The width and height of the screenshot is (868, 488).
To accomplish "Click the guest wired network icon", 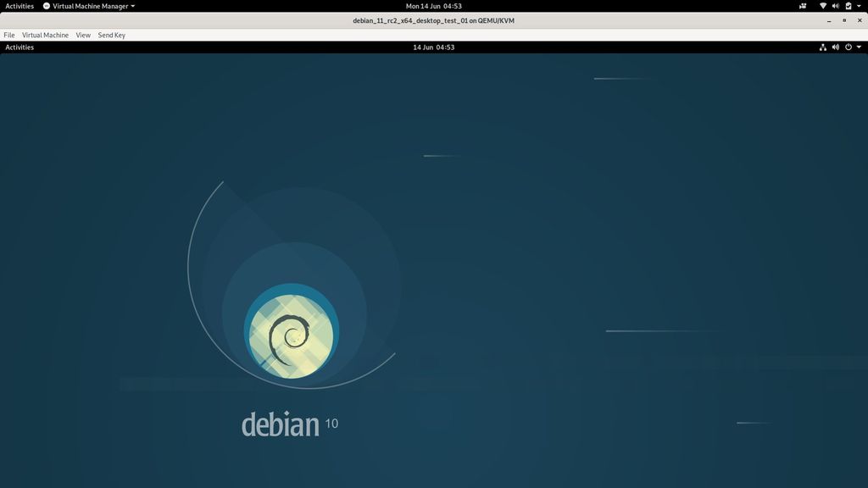I will 823,47.
